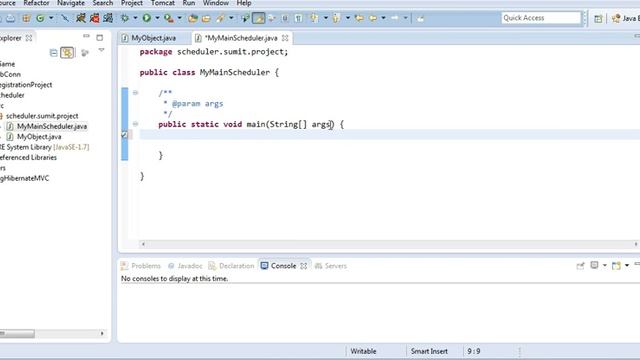Toggle Link with Editor in Package Explorer

(67, 53)
